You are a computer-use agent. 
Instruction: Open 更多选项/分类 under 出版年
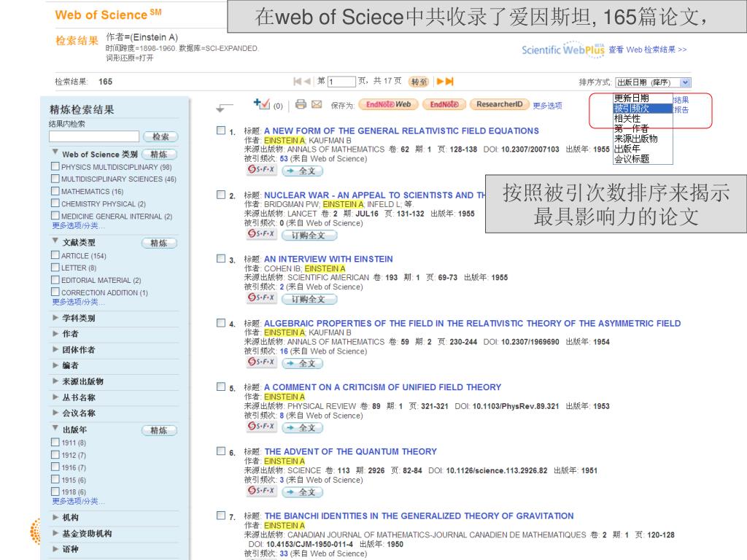(78, 501)
